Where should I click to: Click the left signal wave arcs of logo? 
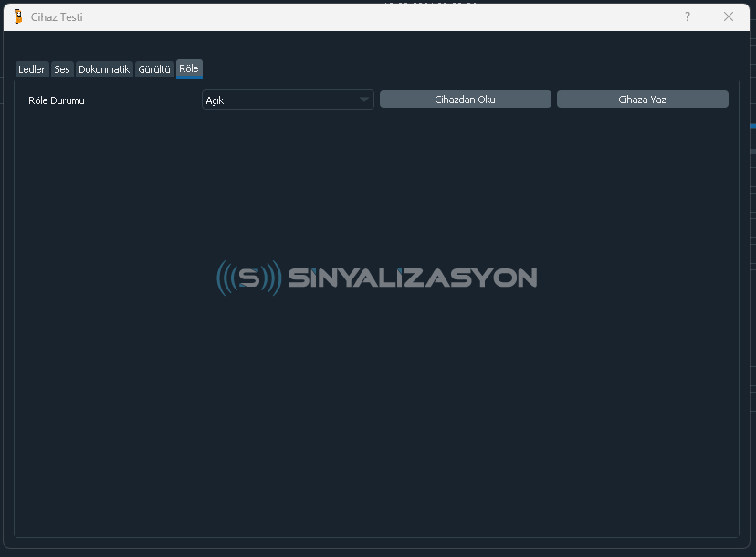click(x=224, y=278)
